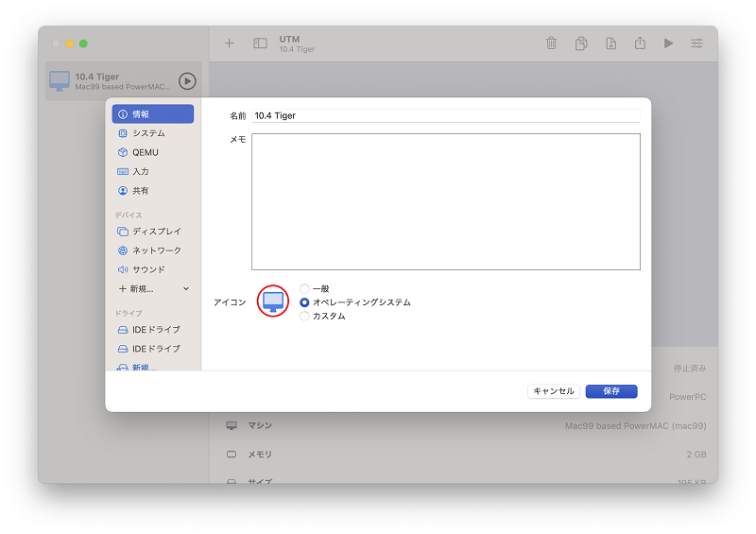Open the システム settings tab
Screen dimensions: 756x534
tap(153, 133)
